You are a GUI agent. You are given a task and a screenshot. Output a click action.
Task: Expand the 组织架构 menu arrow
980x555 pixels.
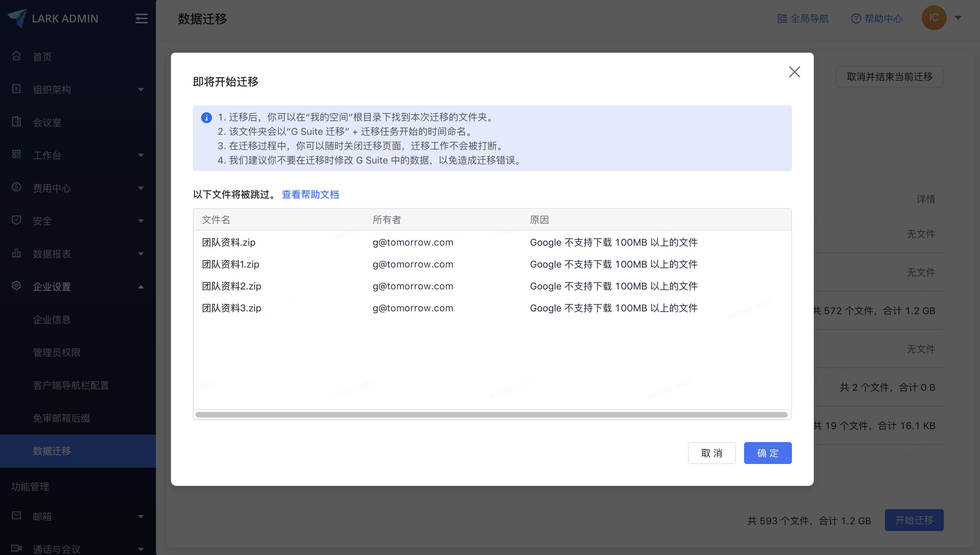click(141, 90)
